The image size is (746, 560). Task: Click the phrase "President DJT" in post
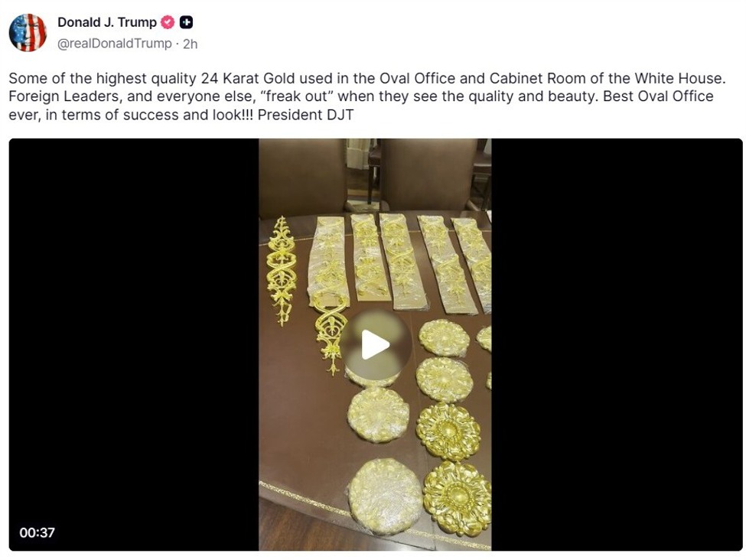(x=305, y=115)
